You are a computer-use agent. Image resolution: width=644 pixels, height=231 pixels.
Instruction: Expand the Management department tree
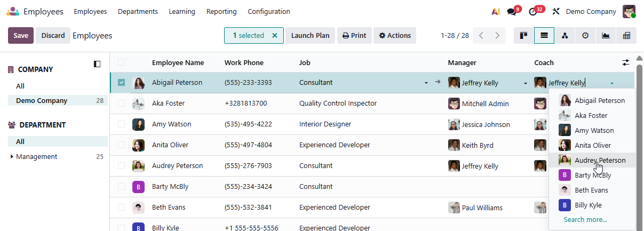(12, 157)
